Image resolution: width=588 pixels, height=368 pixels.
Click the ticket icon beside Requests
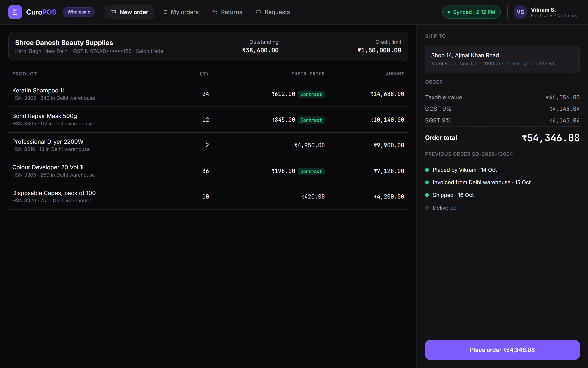coord(258,12)
